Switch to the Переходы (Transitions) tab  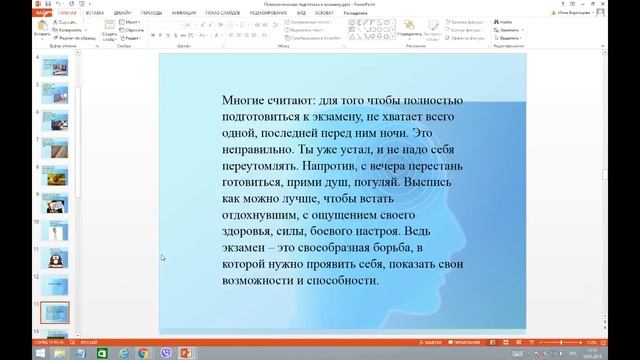(151, 13)
